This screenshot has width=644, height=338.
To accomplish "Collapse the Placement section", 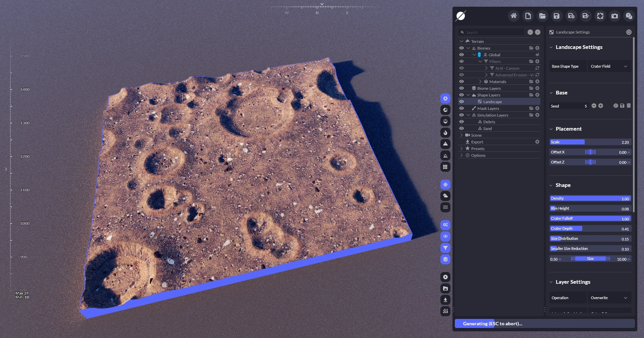I will (x=551, y=129).
